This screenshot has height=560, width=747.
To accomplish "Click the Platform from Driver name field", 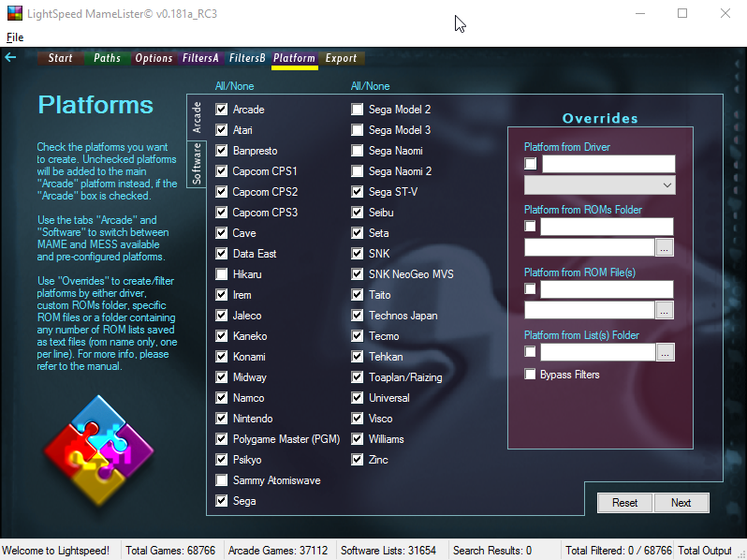I will pos(608,164).
